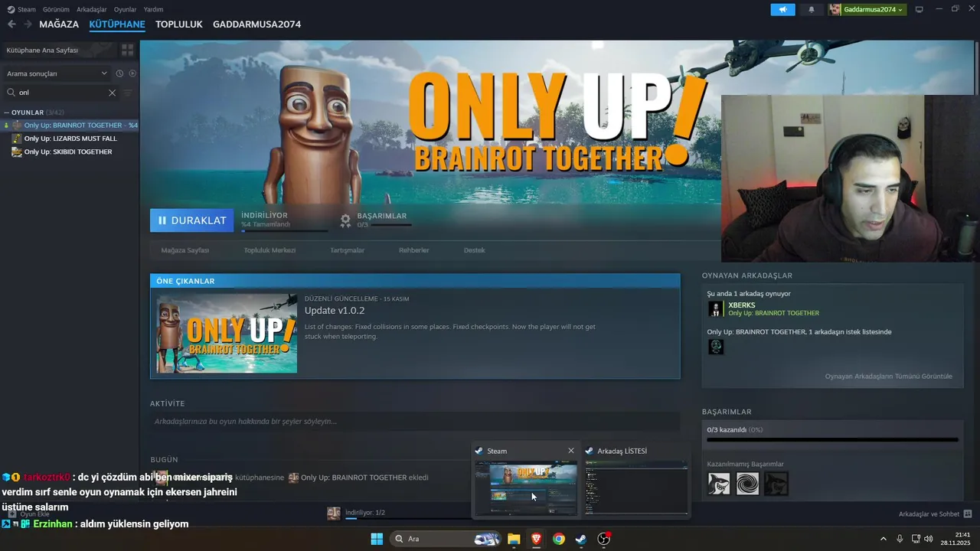This screenshot has height=551, width=980.
Task: Show ready-to-play games icon
Action: [x=132, y=73]
